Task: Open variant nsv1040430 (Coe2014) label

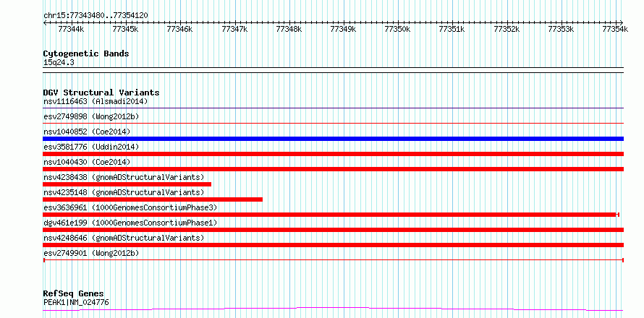Action: tap(87, 162)
